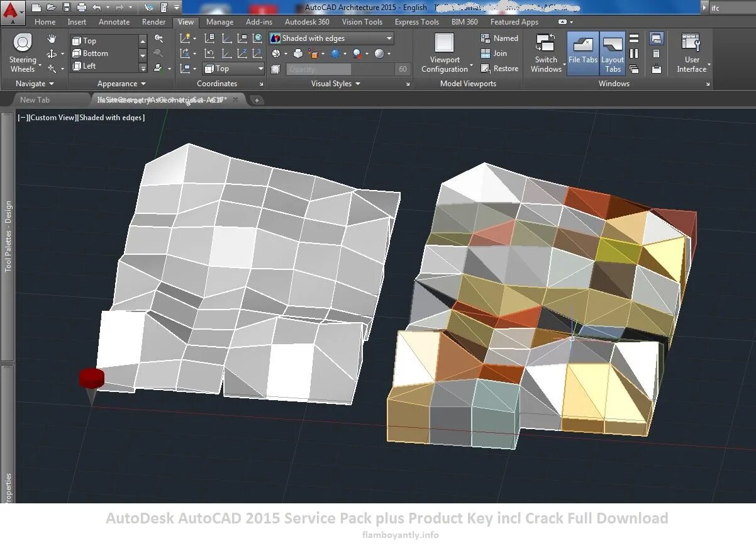Click the Custom View viewport label

click(x=52, y=118)
